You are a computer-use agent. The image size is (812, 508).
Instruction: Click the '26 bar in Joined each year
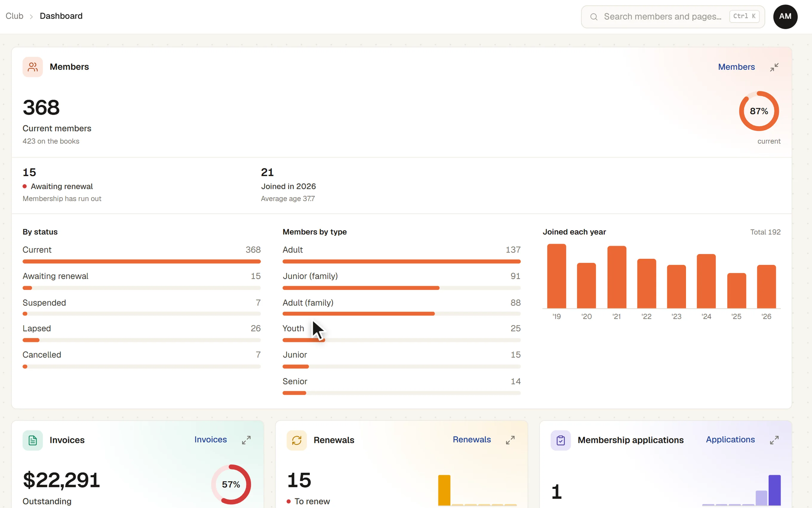click(766, 286)
